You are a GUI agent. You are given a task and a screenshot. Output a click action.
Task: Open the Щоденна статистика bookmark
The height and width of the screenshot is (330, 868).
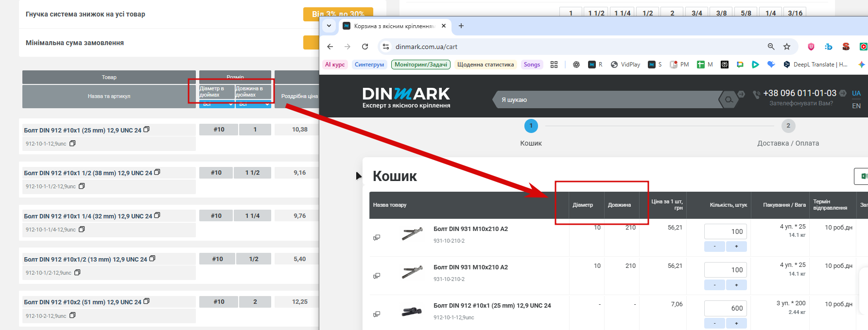tap(486, 65)
